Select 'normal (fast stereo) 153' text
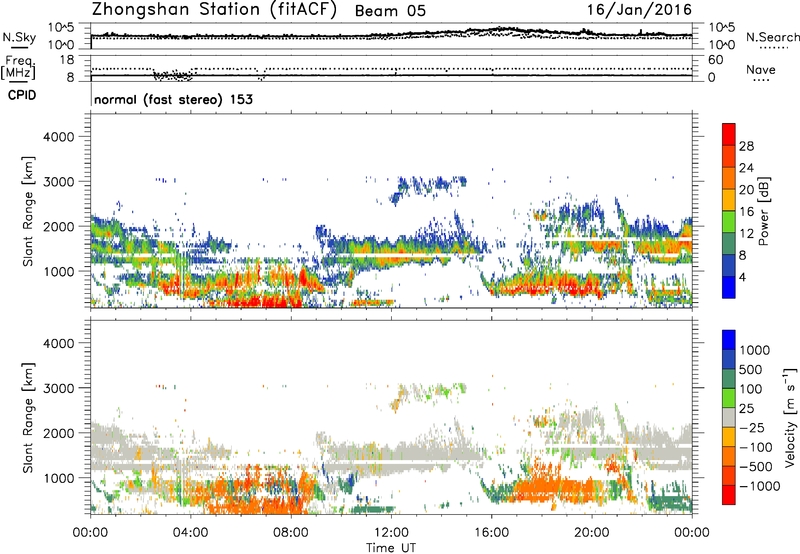The image size is (800, 554). click(x=173, y=99)
